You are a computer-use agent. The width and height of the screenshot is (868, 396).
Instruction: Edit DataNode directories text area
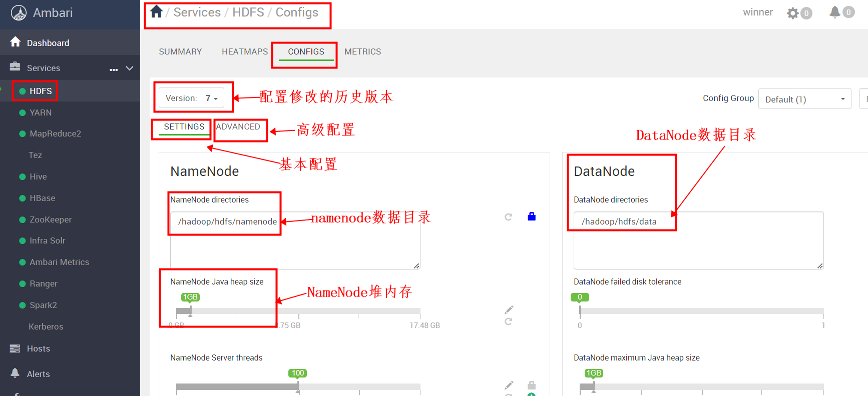[698, 240]
